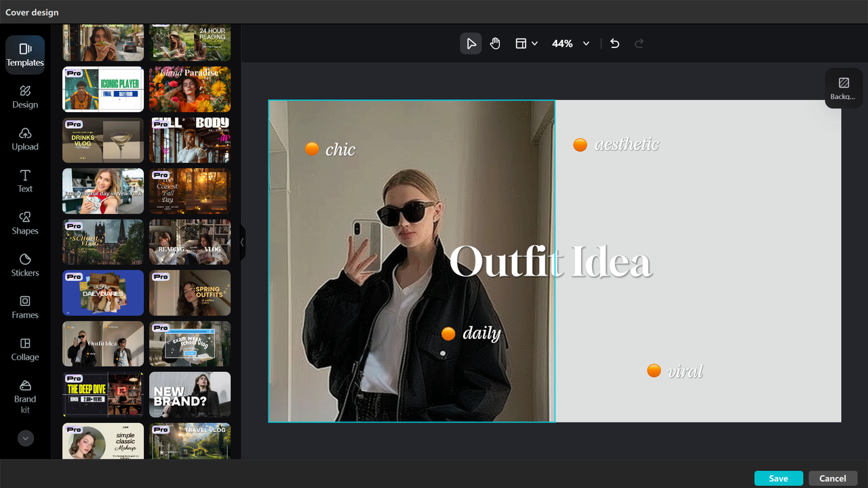868x488 pixels.
Task: Select the Island Paradise template
Action: pyautogui.click(x=190, y=89)
